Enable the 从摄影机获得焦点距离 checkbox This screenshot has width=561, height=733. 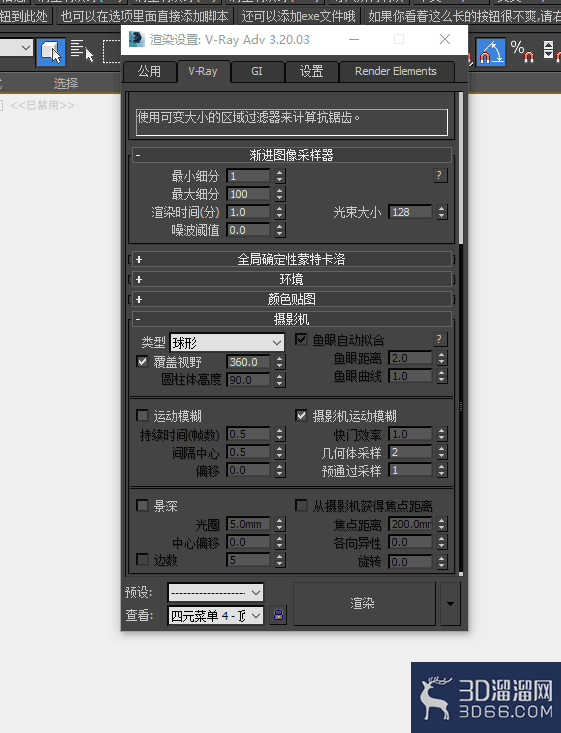point(301,505)
